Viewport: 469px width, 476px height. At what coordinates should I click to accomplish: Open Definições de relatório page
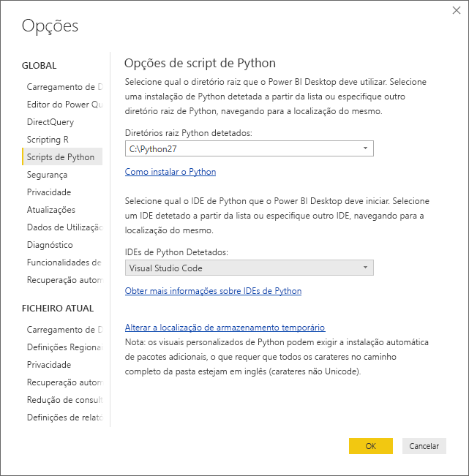(x=64, y=418)
